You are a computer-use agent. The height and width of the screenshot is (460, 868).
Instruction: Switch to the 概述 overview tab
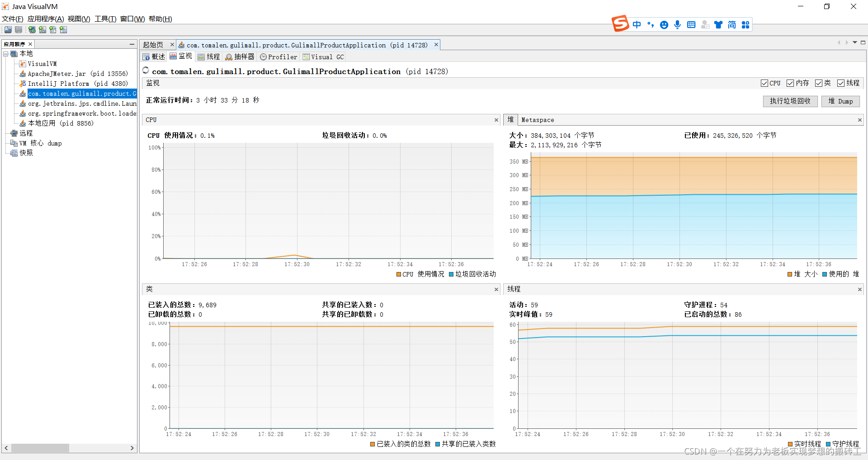pyautogui.click(x=154, y=57)
